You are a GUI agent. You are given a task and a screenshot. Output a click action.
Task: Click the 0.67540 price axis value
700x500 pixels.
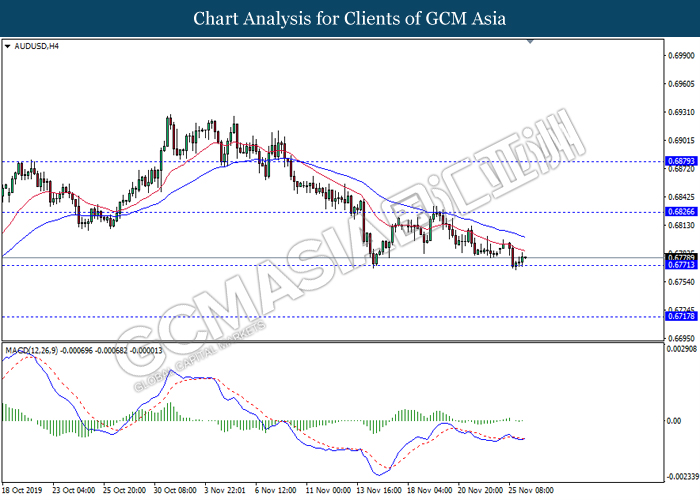pos(681,282)
